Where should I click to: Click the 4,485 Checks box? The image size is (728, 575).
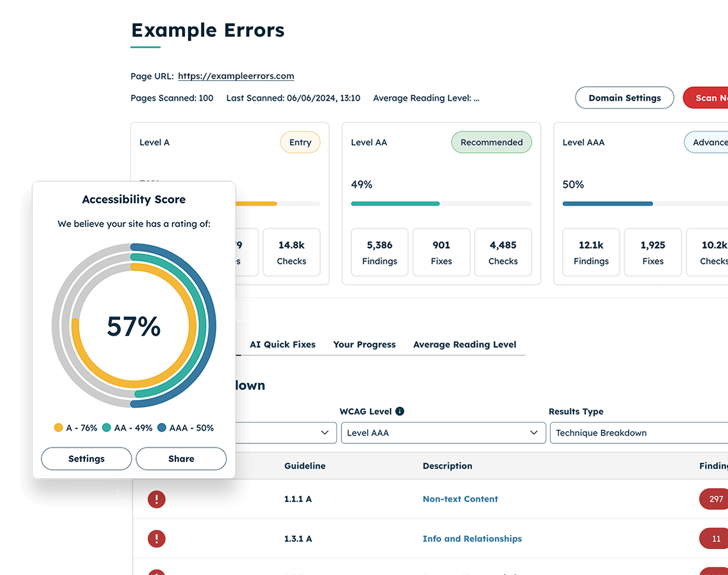pos(503,252)
